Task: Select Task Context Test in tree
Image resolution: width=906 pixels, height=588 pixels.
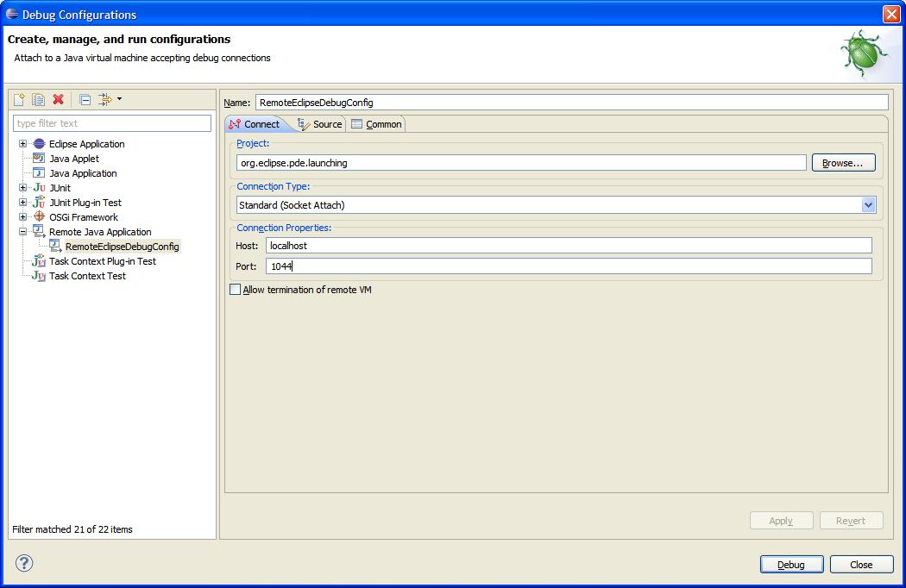Action: [87, 276]
